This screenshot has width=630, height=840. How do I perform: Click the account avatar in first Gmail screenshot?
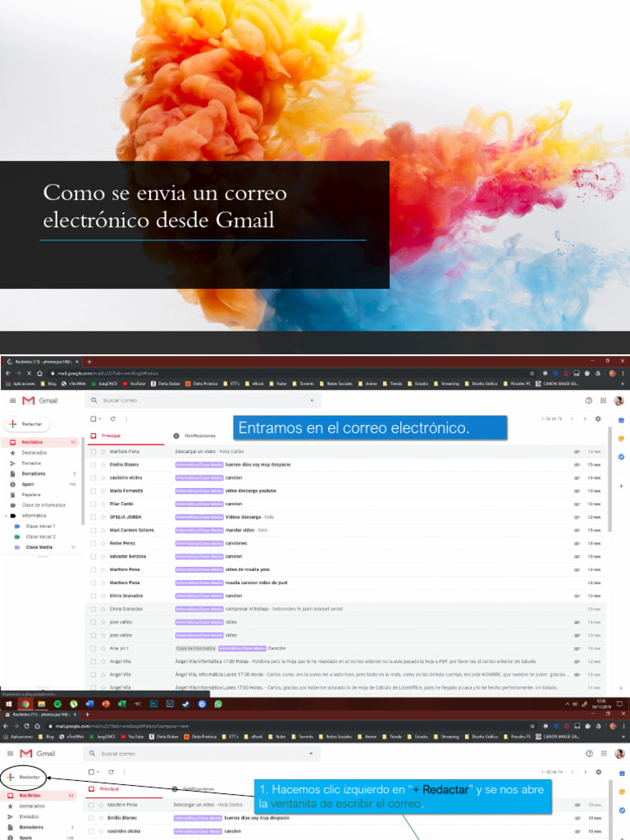(x=619, y=400)
